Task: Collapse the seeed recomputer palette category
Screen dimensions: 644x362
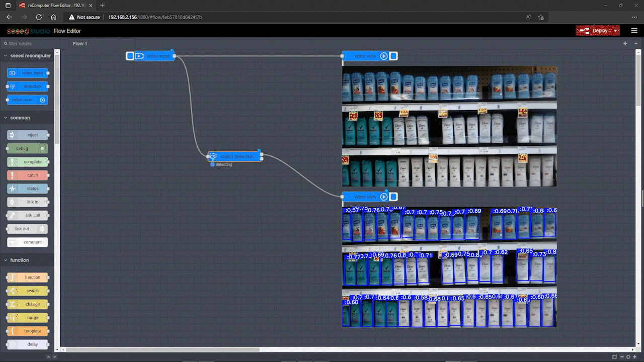Action: (6, 56)
